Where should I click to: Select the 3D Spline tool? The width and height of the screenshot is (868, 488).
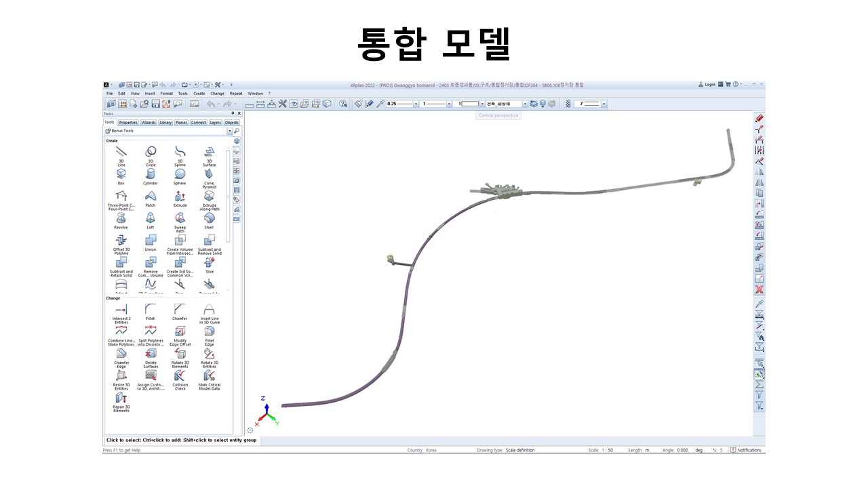pos(180,155)
